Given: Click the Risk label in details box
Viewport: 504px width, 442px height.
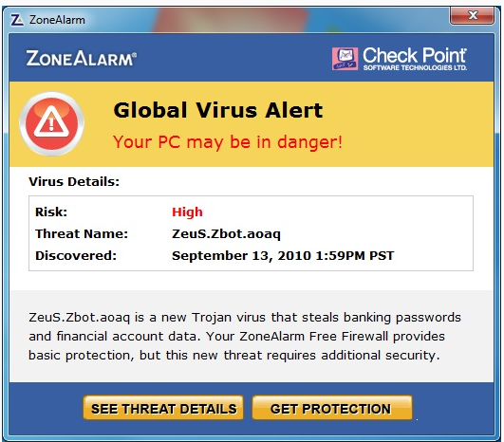Looking at the screenshot, I should 51,212.
